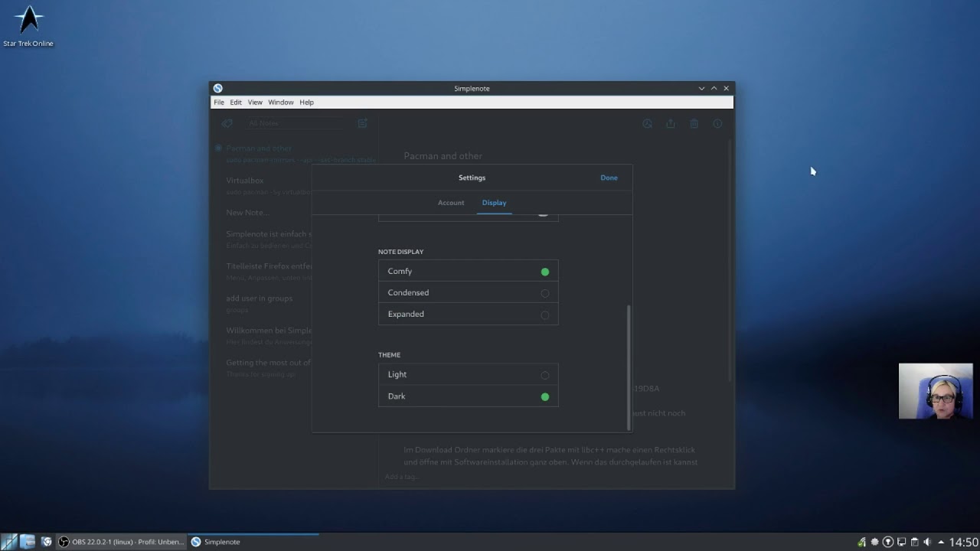Open the note info icon
980x551 pixels.
tap(717, 123)
